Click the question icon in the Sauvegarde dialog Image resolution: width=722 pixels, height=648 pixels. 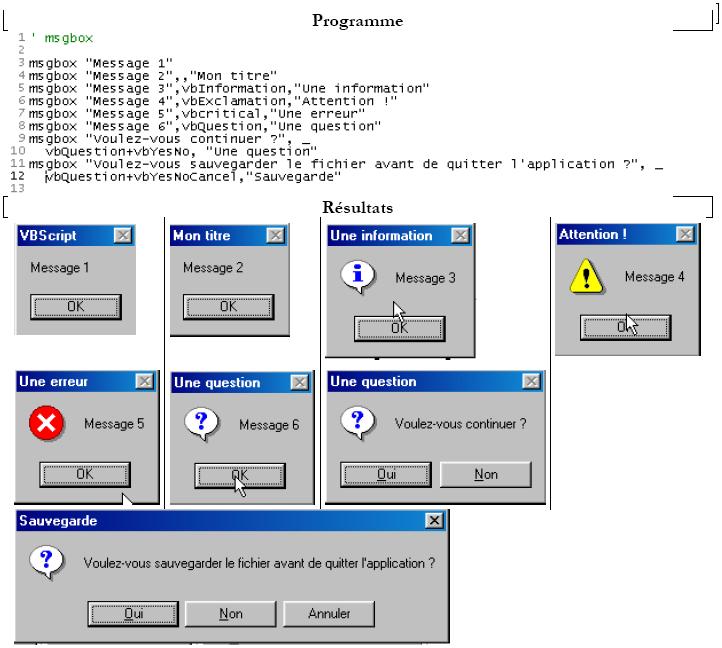click(x=46, y=563)
